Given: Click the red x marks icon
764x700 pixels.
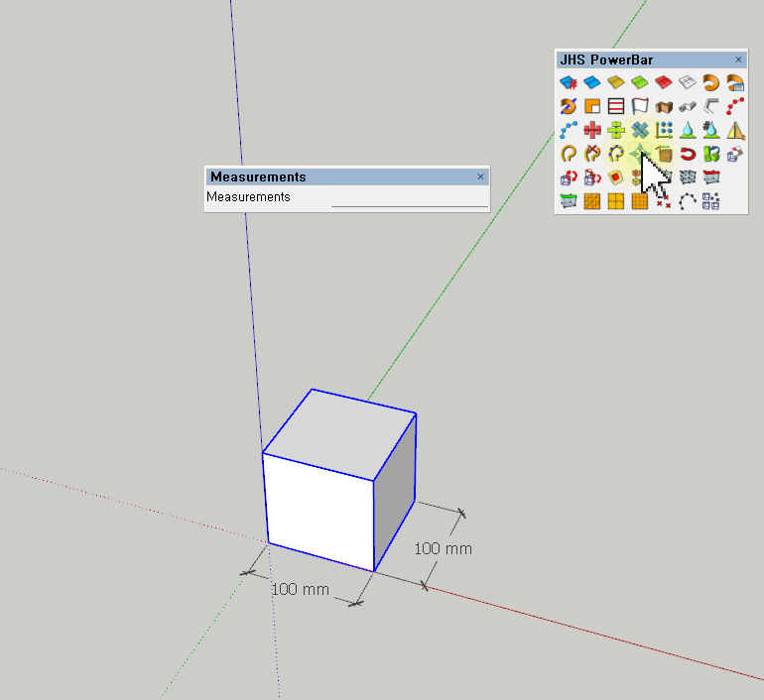Looking at the screenshot, I should (664, 202).
